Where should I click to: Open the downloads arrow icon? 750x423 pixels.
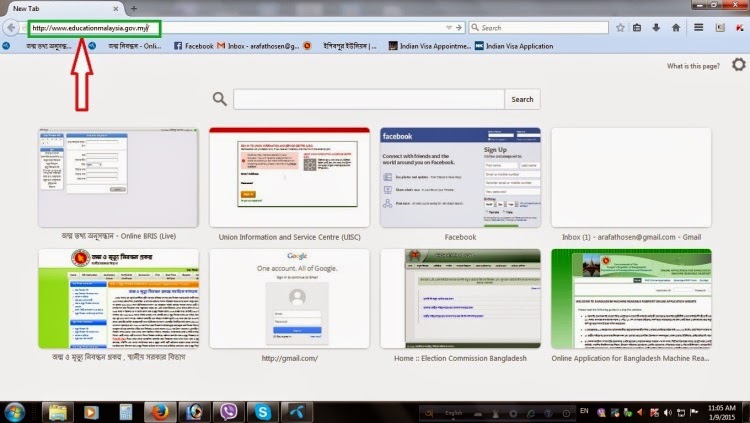pyautogui.click(x=656, y=28)
